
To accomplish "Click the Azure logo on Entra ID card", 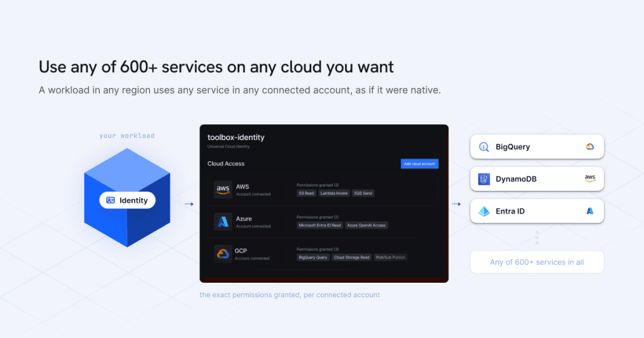I will click(x=590, y=211).
